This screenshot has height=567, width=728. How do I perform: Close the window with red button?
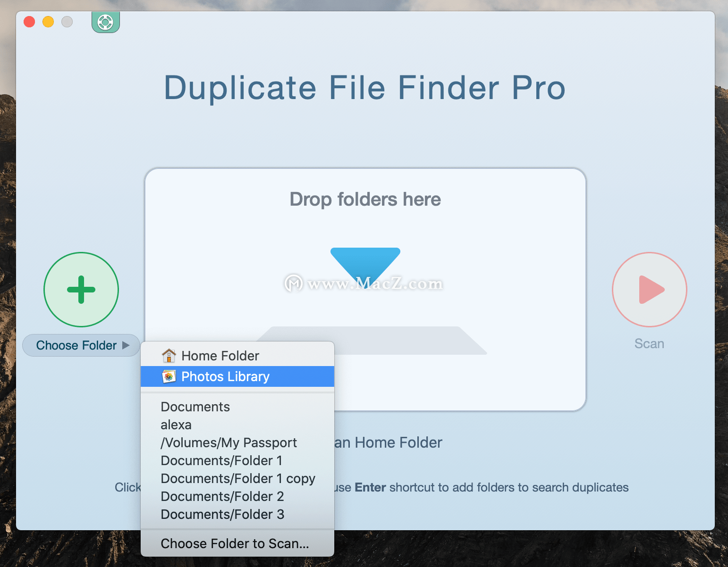[29, 22]
